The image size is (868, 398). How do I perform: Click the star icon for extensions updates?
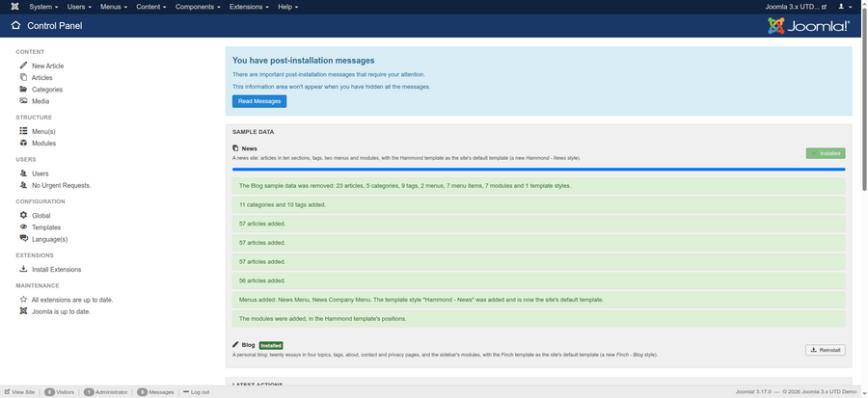23,299
